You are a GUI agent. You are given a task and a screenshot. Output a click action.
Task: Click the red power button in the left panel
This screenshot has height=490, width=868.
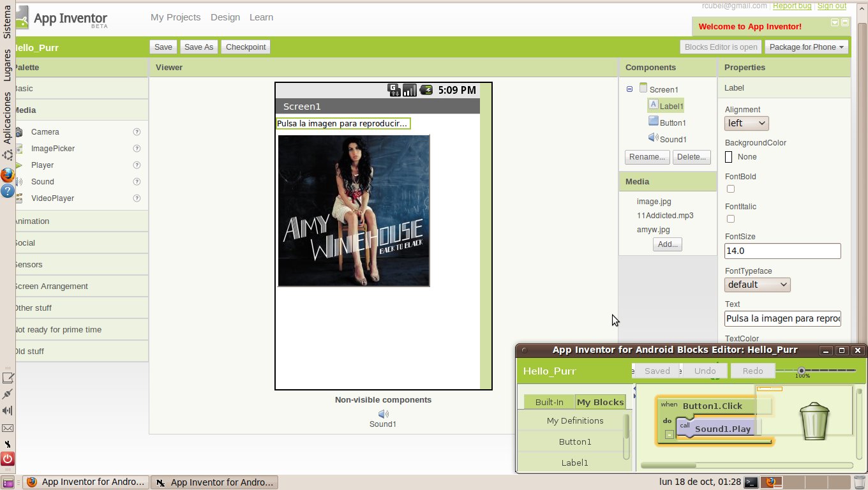(7, 459)
